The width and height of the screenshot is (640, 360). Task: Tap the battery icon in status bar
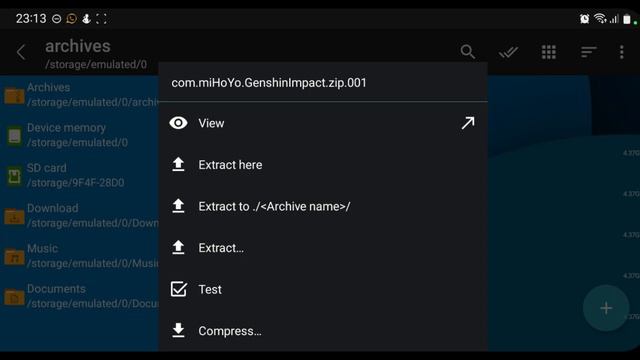click(627, 19)
